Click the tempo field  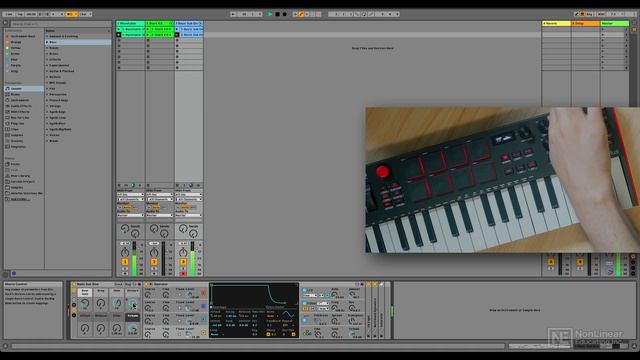tap(31, 14)
